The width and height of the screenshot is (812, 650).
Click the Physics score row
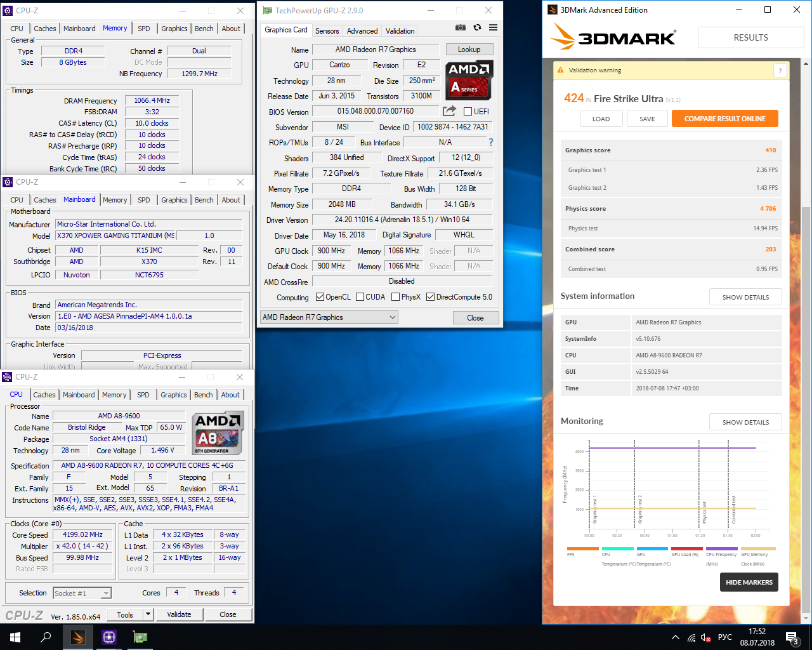671,208
